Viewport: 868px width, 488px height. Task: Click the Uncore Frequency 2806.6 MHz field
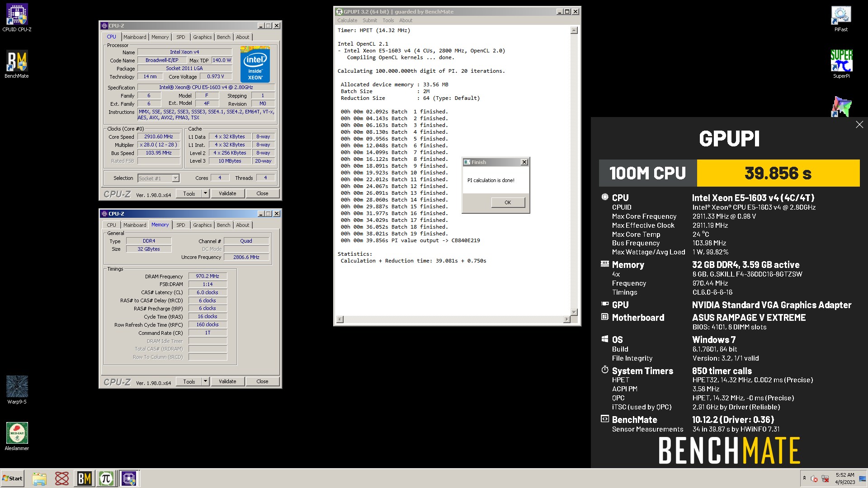[246, 257]
